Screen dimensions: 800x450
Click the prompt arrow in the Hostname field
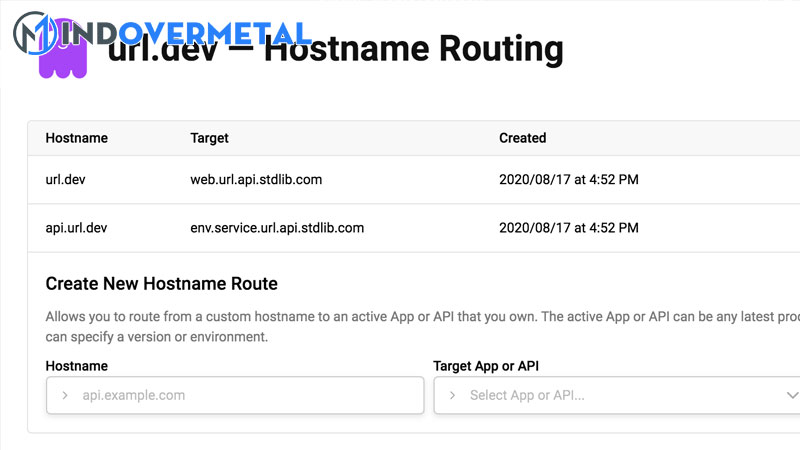click(x=65, y=395)
